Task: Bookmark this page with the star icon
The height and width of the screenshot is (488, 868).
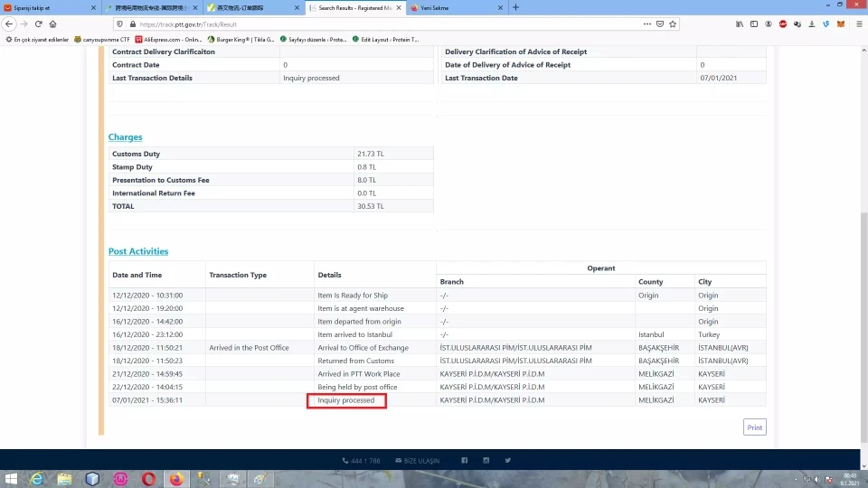Action: pos(673,23)
